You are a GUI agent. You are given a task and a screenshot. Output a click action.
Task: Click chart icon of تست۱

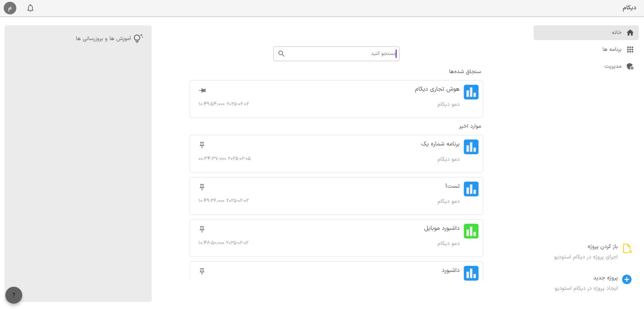471,189
